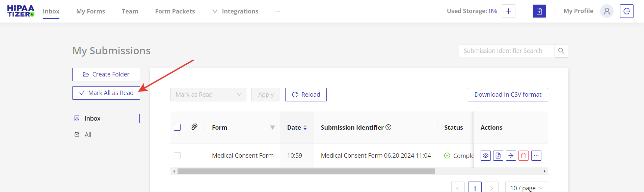The height and width of the screenshot is (192, 644).
Task: Open the 10 / page size dropdown
Action: (x=526, y=188)
